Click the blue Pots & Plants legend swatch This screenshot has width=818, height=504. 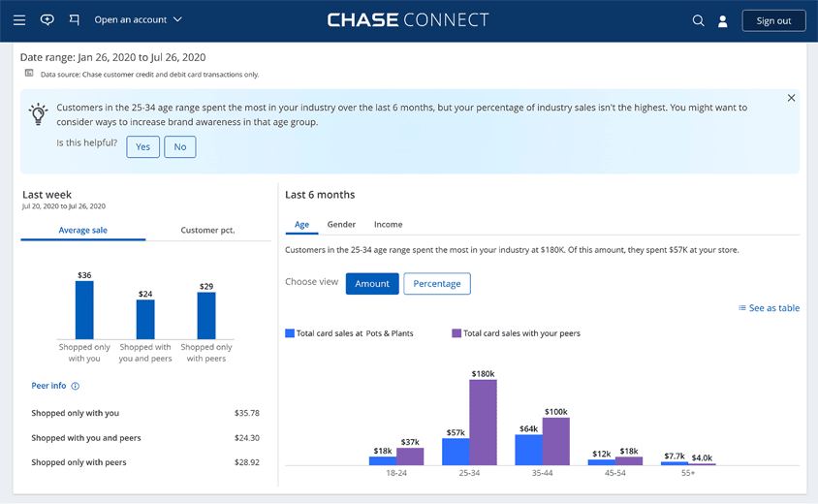pos(290,332)
